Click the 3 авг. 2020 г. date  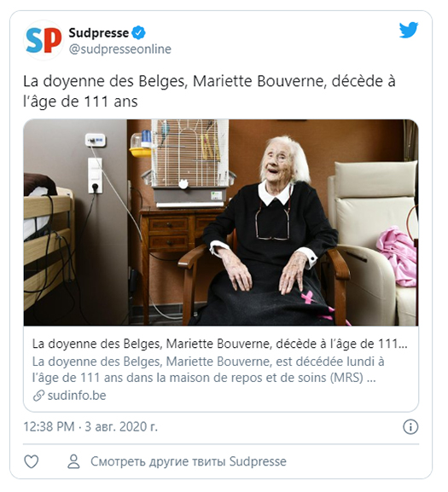pyautogui.click(x=121, y=426)
